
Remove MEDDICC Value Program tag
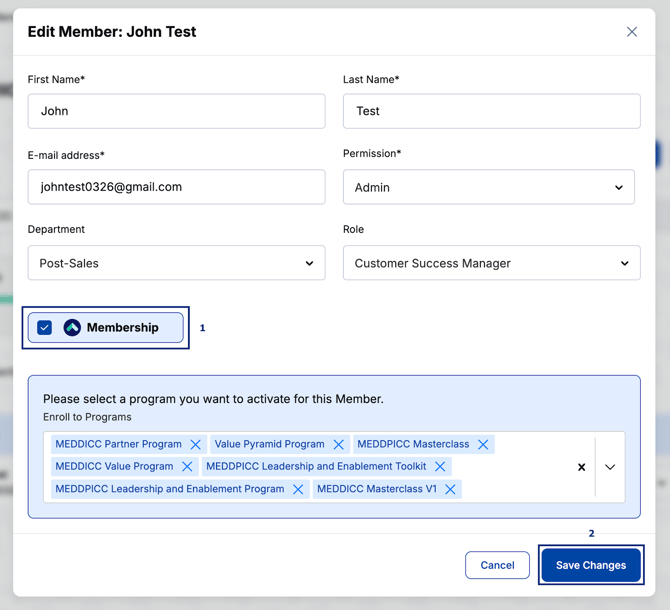click(x=187, y=467)
